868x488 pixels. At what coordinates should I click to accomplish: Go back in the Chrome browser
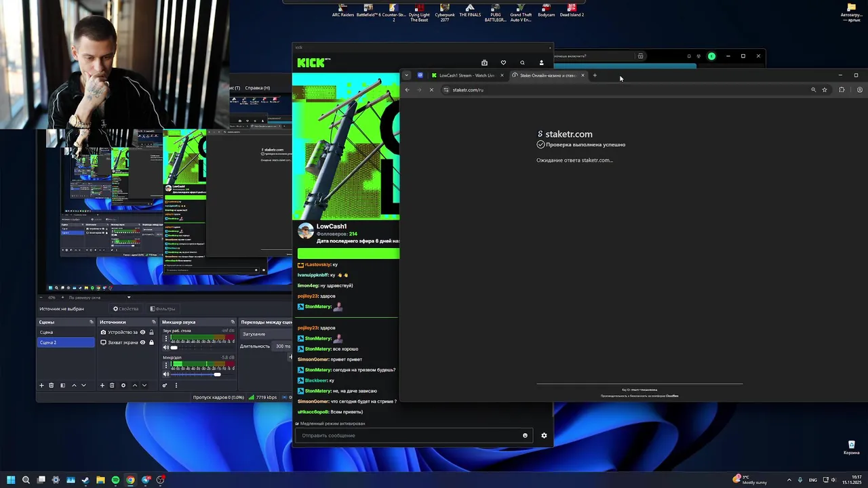[x=407, y=89]
